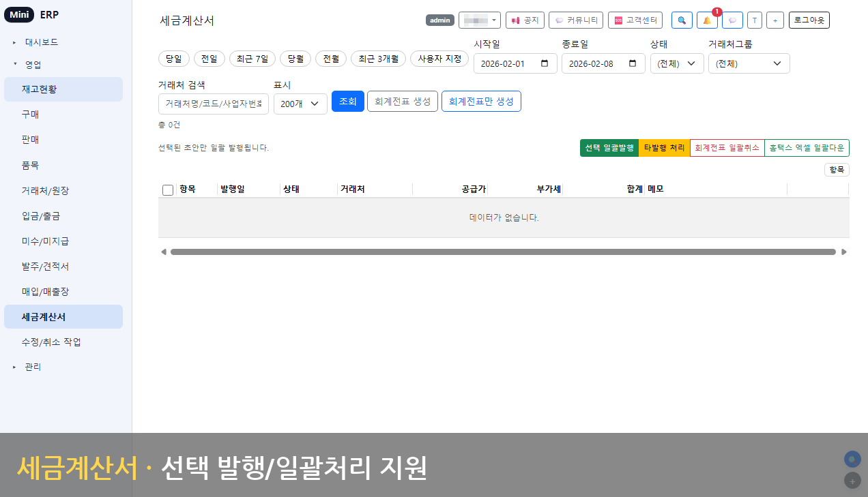Open 판매 menu item
868x497 pixels.
tap(63, 140)
